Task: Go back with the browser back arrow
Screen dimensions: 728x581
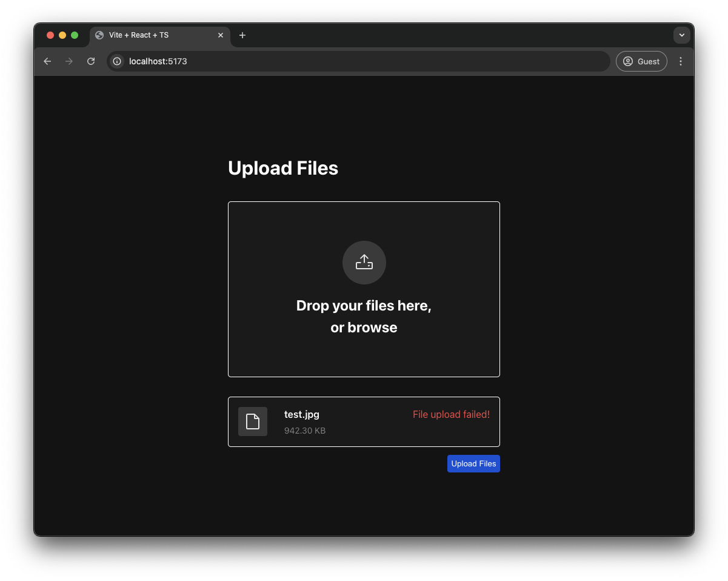Action: tap(47, 61)
